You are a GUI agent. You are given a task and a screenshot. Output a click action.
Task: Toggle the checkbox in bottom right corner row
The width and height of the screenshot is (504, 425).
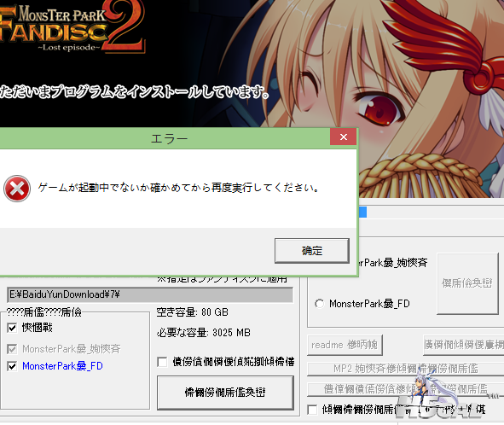click(312, 410)
